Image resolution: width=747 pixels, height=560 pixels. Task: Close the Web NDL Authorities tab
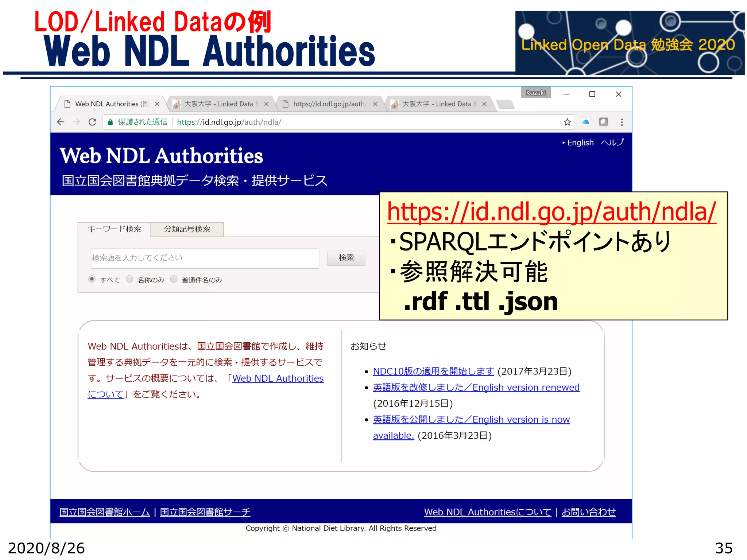(157, 104)
